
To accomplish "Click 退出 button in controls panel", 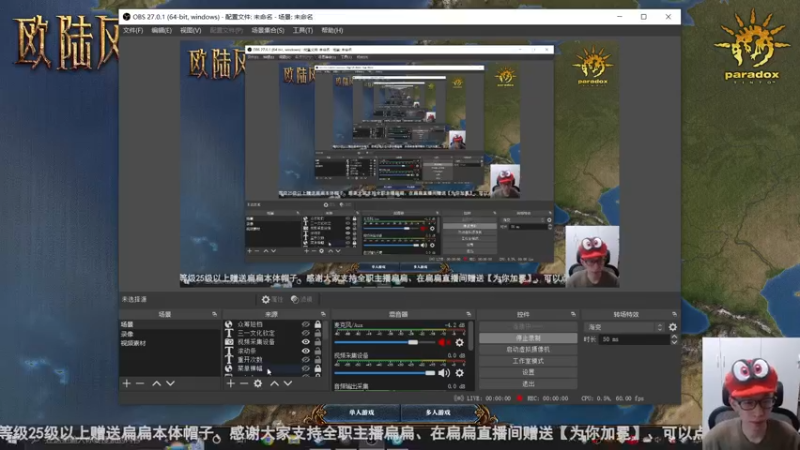I will [x=528, y=384].
